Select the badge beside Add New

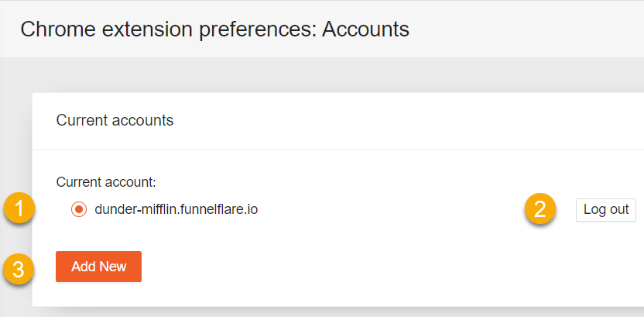click(19, 269)
